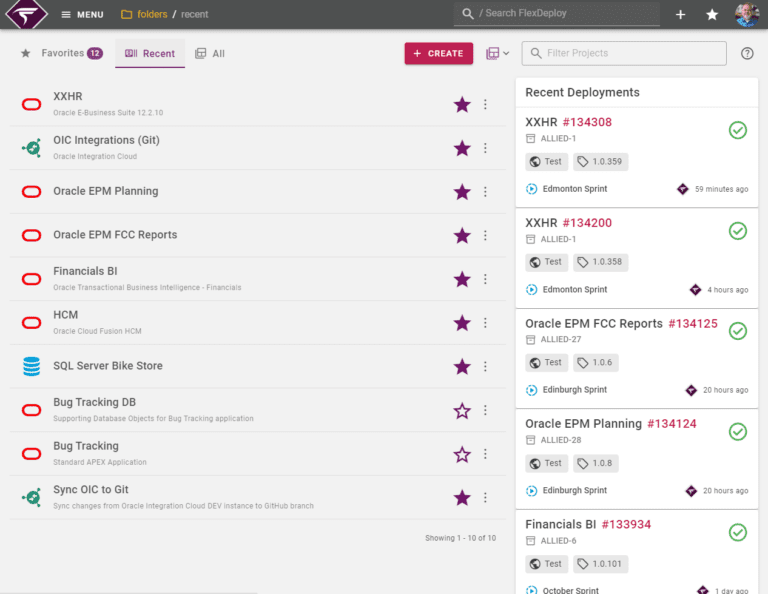Viewport: 768px width, 594px height.
Task: Open more options for Sync OIC to Git
Action: coord(485,498)
